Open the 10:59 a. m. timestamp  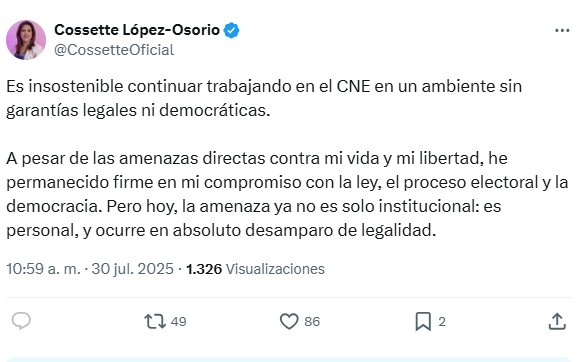(x=43, y=269)
